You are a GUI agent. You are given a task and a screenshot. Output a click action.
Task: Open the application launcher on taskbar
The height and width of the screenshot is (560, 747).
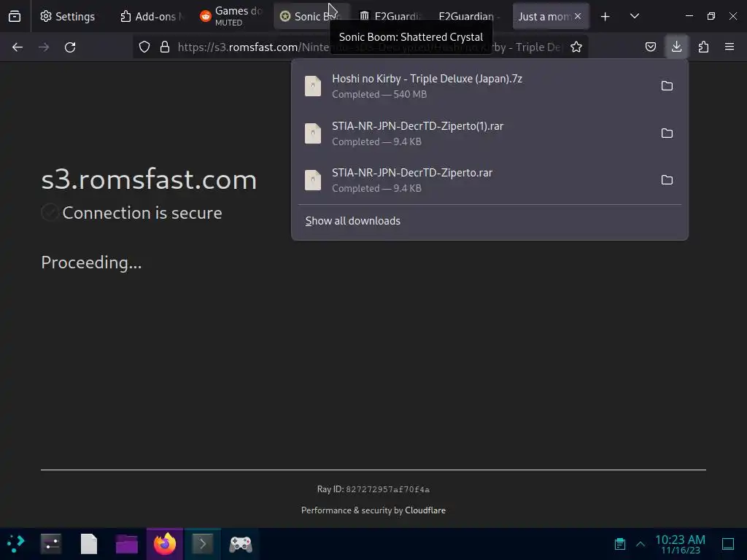15,543
